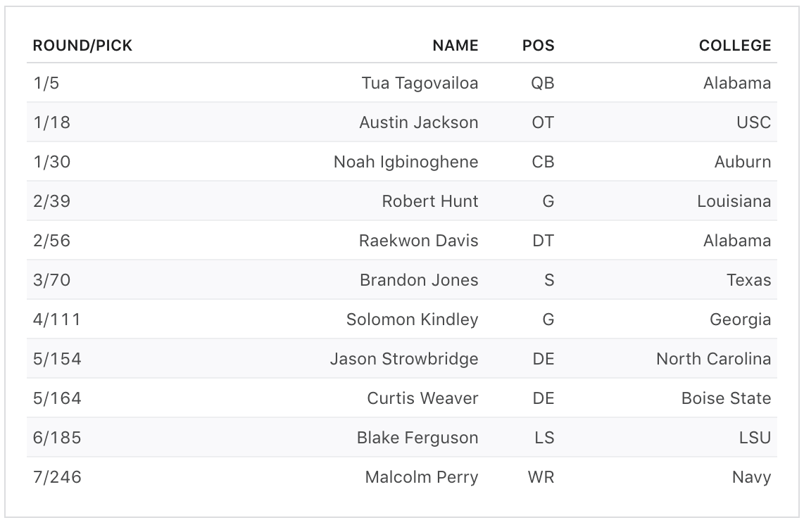The width and height of the screenshot is (804, 532).
Task: Click Blake Ferguson's name
Action: pos(417,438)
